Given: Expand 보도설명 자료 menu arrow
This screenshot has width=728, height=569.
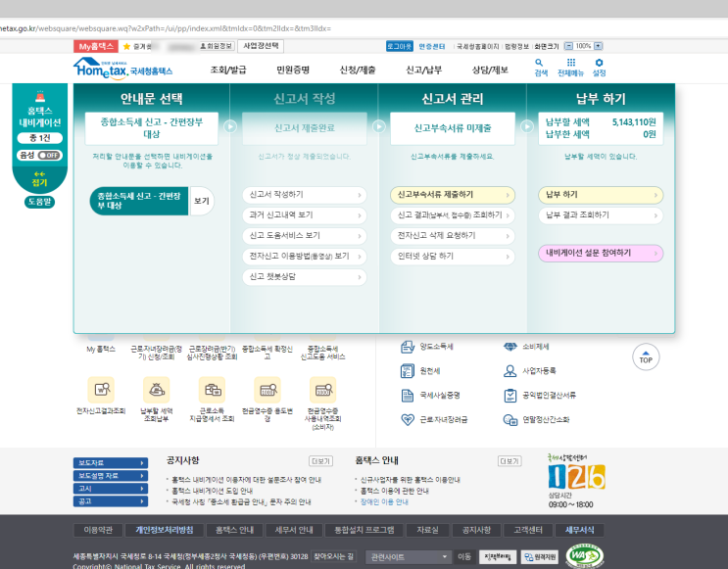Looking at the screenshot, I should [x=142, y=476].
